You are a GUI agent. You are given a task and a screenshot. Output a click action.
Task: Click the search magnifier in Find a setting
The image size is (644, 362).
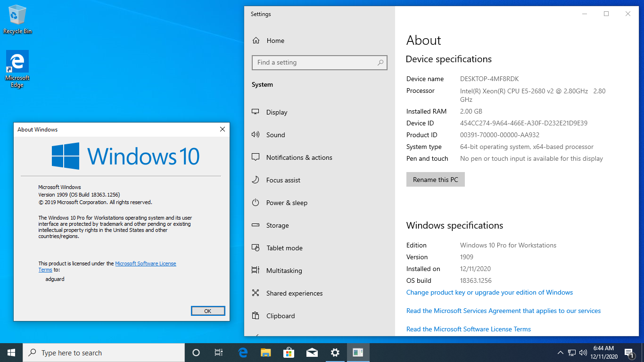(380, 62)
